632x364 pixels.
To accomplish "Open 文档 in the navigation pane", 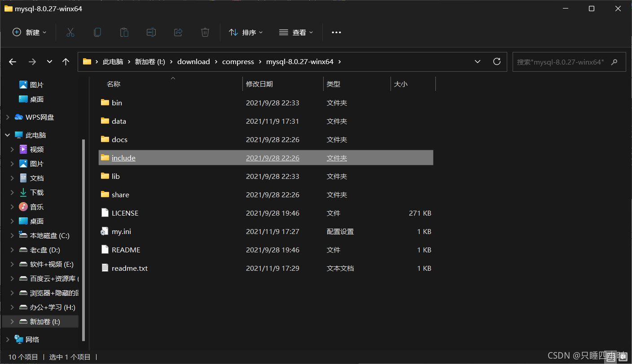I will tap(31, 178).
